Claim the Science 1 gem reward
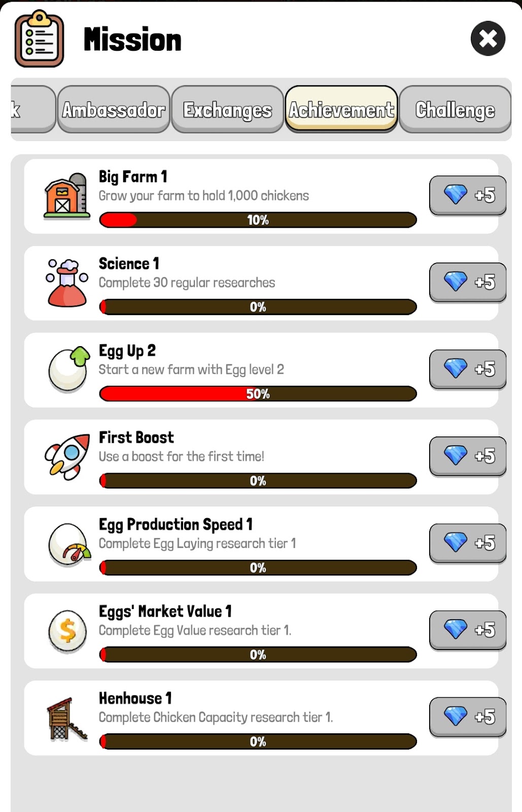This screenshot has width=522, height=812. coord(468,282)
